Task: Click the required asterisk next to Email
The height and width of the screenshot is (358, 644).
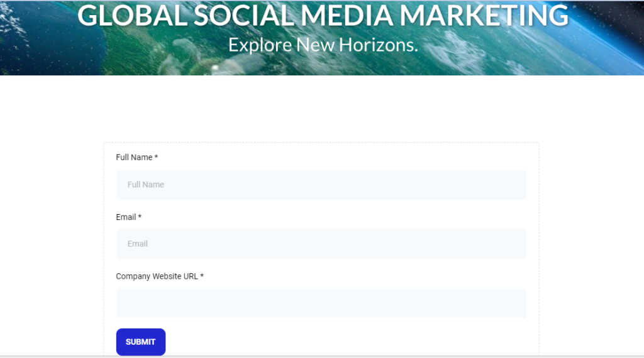Action: pos(140,217)
